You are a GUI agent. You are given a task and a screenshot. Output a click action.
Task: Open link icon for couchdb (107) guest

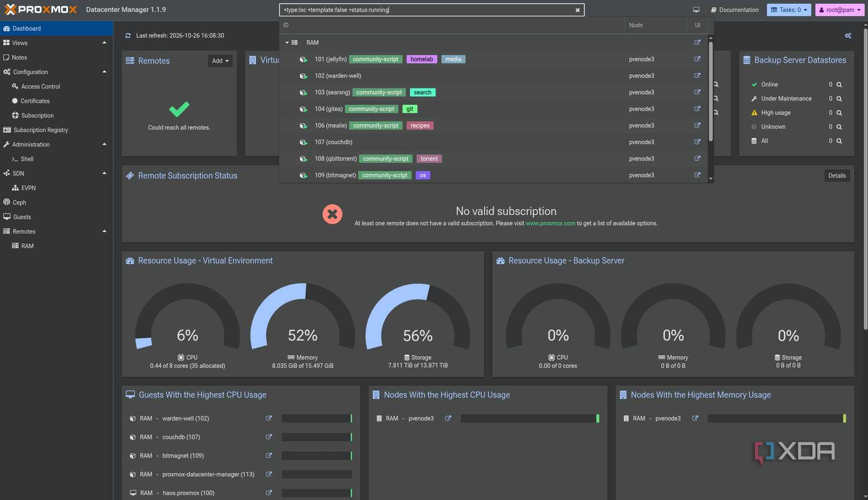(x=269, y=437)
